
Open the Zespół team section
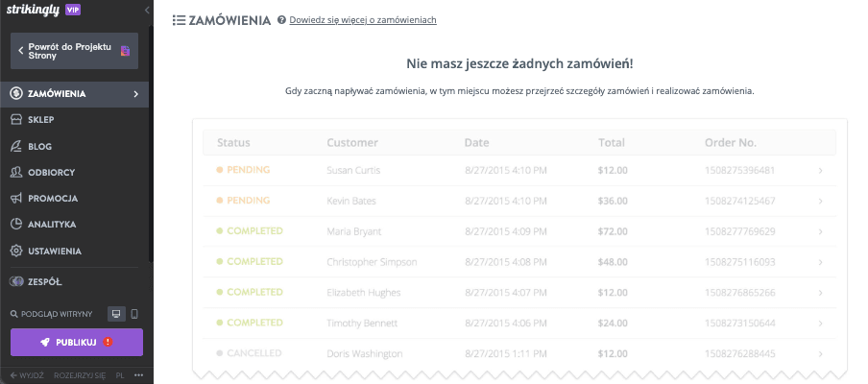(x=45, y=281)
